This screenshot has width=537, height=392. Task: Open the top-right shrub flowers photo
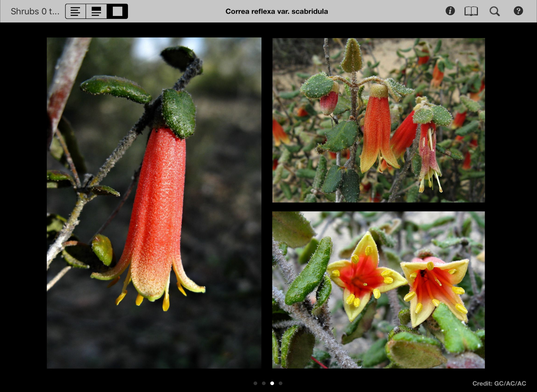[378, 120]
